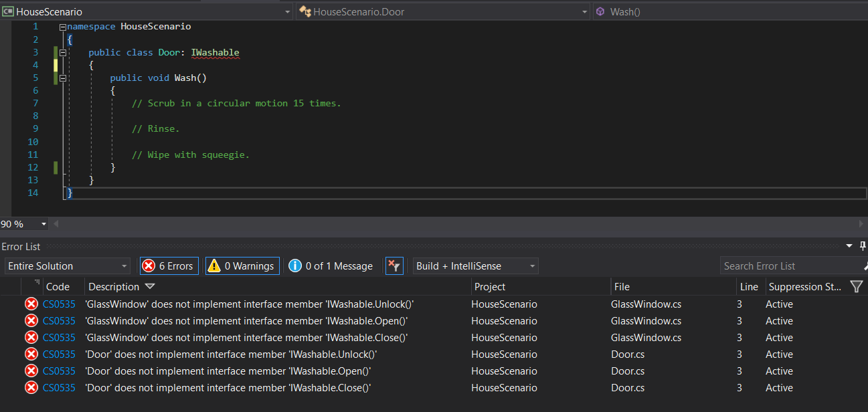Click error icon of GlassWindow IWashable.Unlock() row
This screenshot has height=412, width=868.
[31, 304]
